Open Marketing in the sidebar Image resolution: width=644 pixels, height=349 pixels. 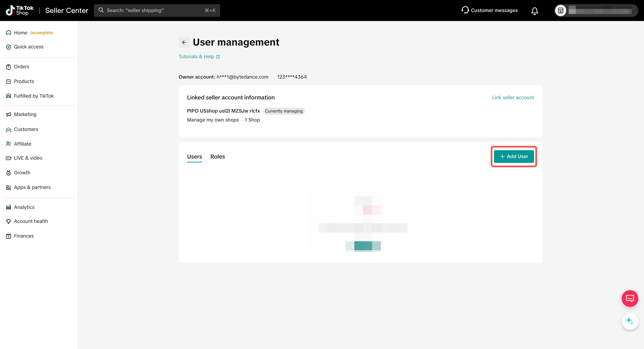click(25, 115)
